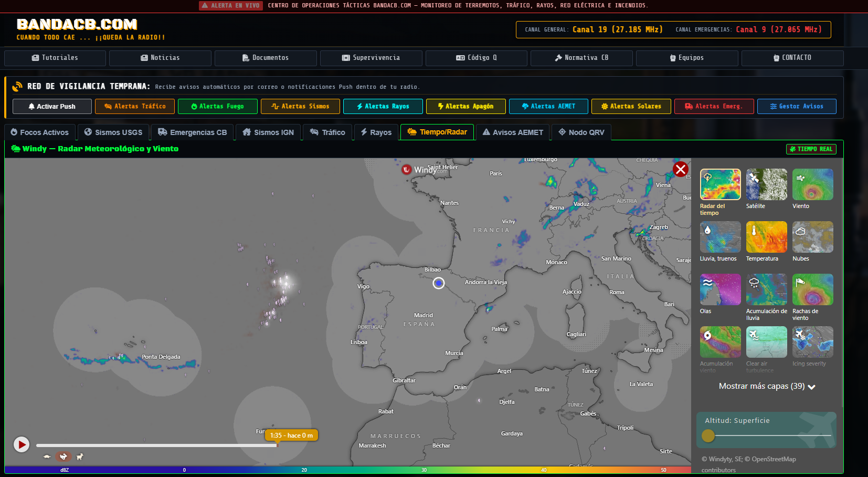Click Alertas Tráfico button
This screenshot has height=477, width=868.
135,106
